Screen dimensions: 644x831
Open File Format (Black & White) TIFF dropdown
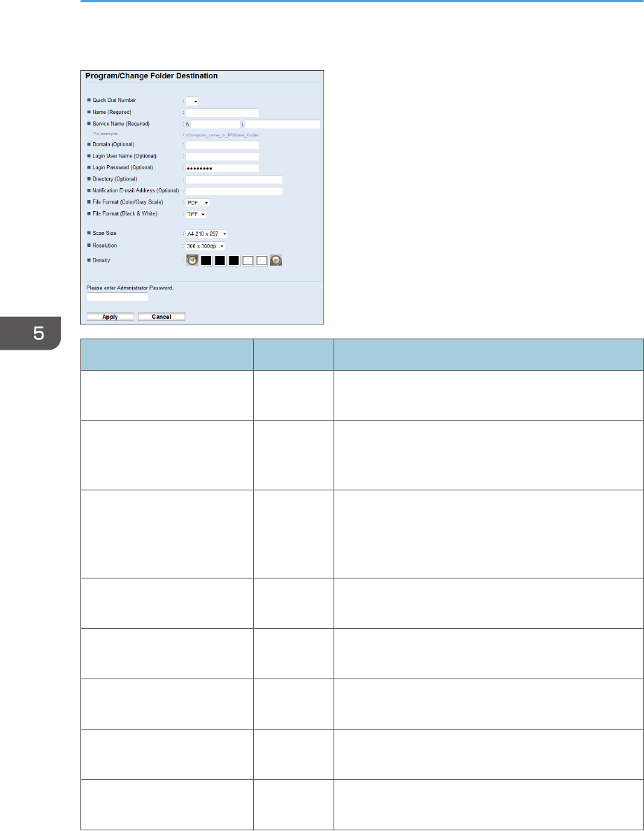tap(196, 214)
